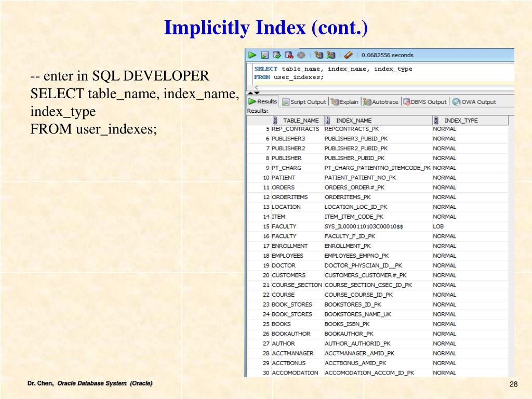Open the OWA Output tab
532x399 pixels.
tap(474, 102)
